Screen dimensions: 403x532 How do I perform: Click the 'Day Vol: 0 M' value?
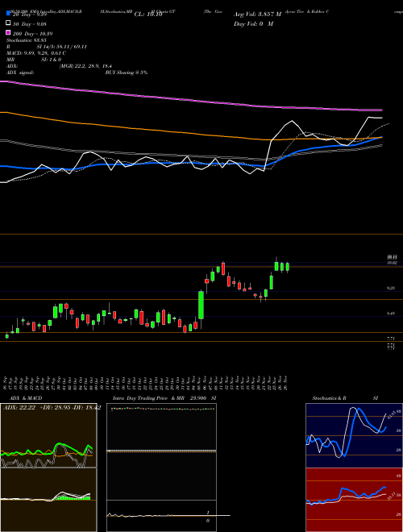(253, 24)
